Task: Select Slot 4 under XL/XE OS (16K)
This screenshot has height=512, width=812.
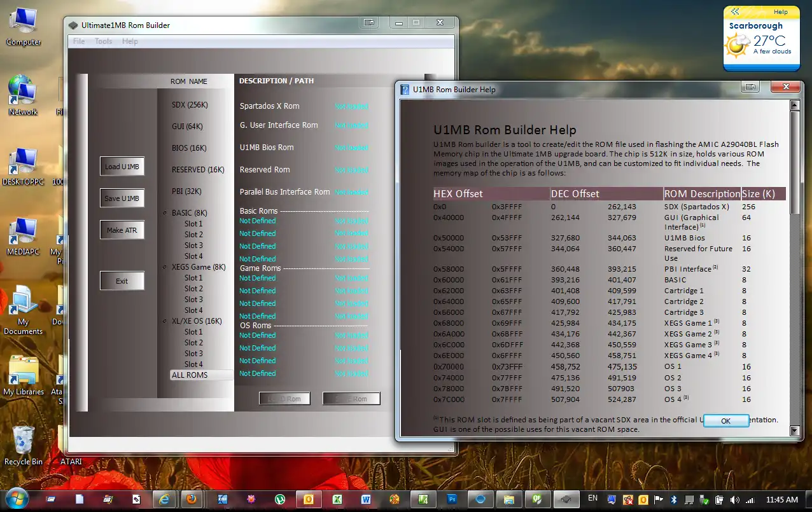Action: point(193,364)
